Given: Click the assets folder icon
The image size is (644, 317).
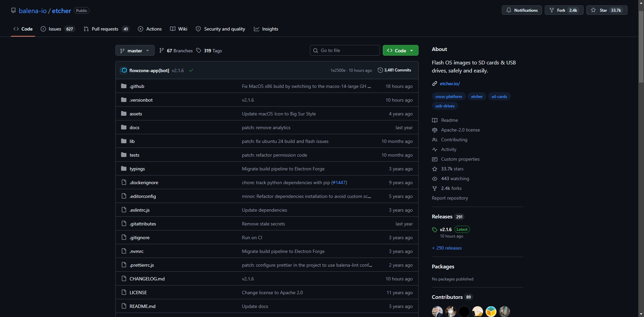Looking at the screenshot, I should [x=124, y=114].
